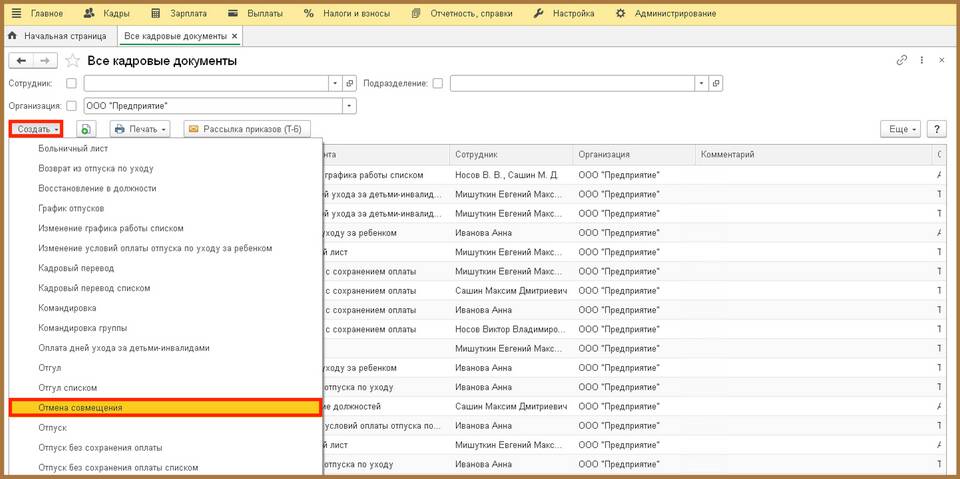Click into the Сотрудник input field

206,83
